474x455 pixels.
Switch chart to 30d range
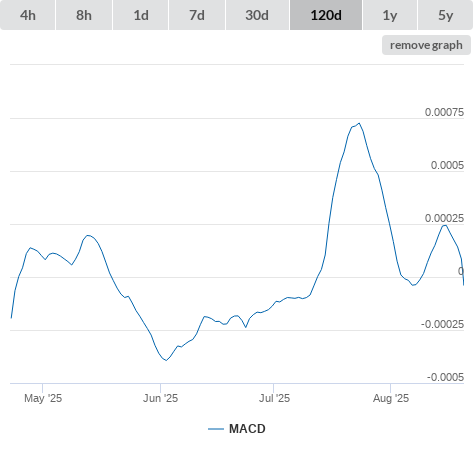click(257, 15)
